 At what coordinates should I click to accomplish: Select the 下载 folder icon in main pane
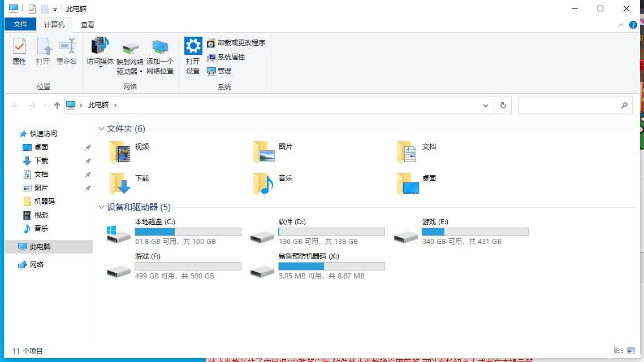[120, 184]
